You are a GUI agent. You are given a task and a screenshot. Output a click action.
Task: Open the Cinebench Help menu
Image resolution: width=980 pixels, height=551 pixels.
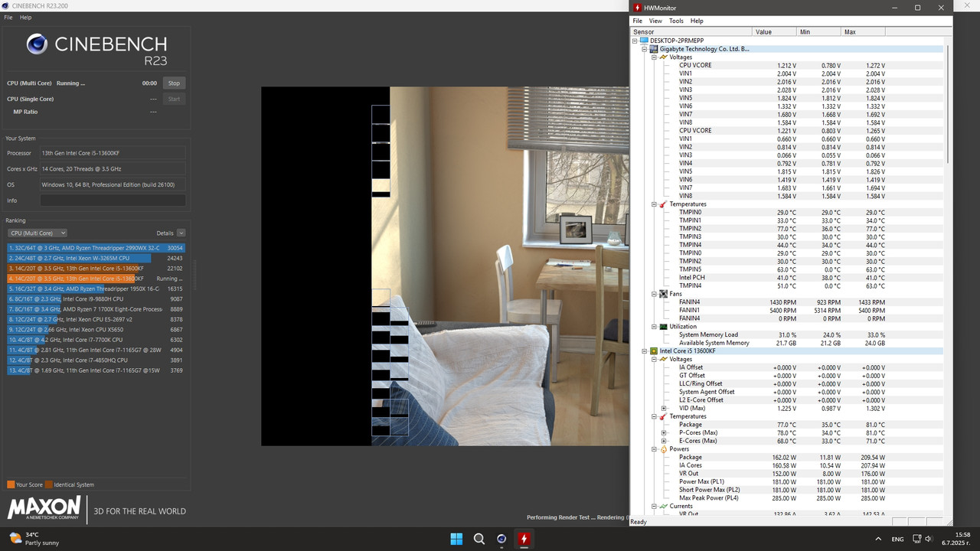[26, 17]
